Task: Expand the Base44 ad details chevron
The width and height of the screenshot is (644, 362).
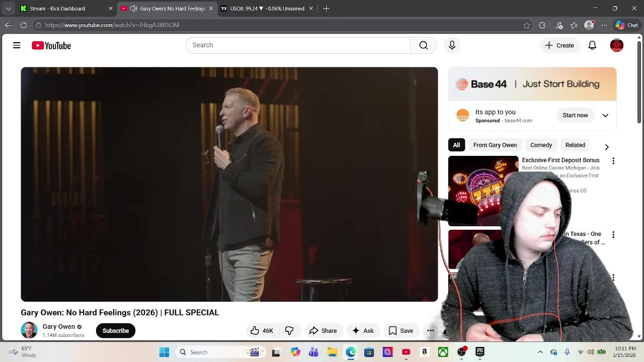Action: pyautogui.click(x=605, y=116)
